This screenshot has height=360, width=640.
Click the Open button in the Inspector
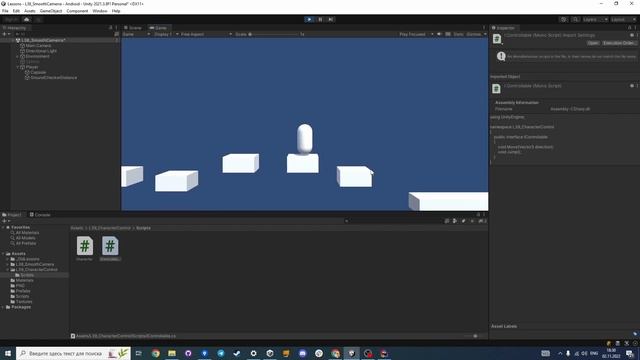[x=593, y=43]
